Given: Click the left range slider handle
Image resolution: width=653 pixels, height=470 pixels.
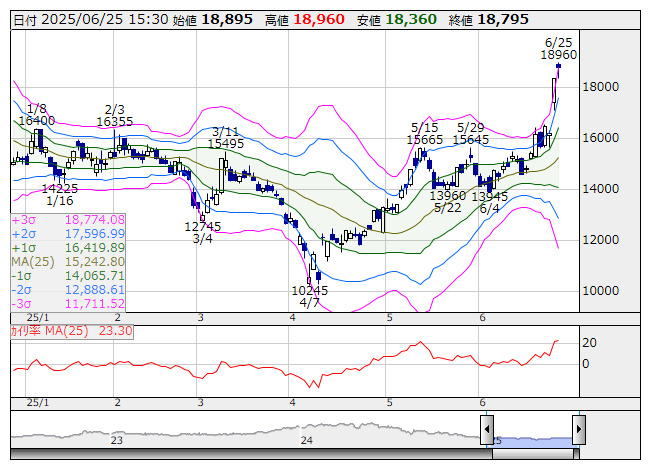Looking at the screenshot, I should (x=487, y=429).
